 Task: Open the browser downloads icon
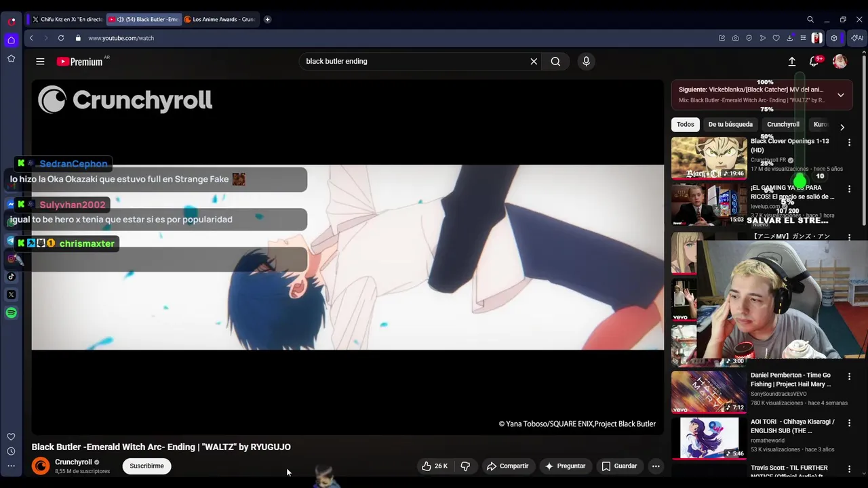[790, 38]
